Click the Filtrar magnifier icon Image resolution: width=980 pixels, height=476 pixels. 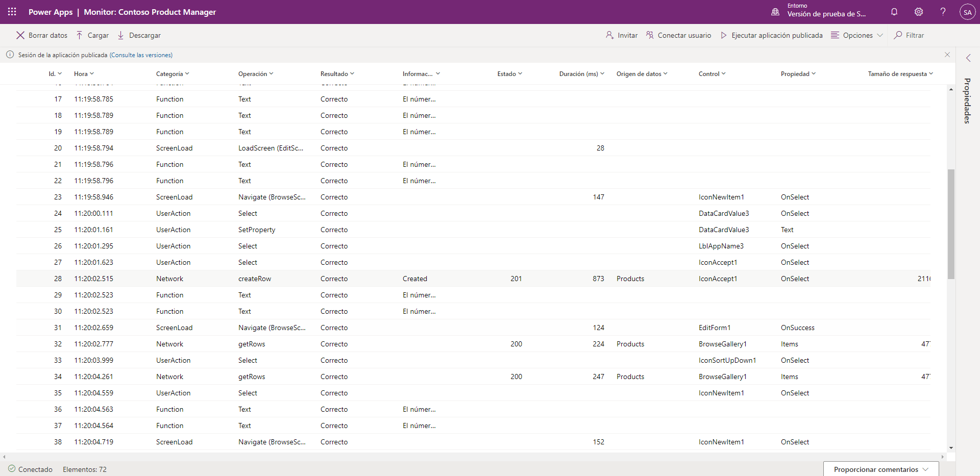pos(898,35)
